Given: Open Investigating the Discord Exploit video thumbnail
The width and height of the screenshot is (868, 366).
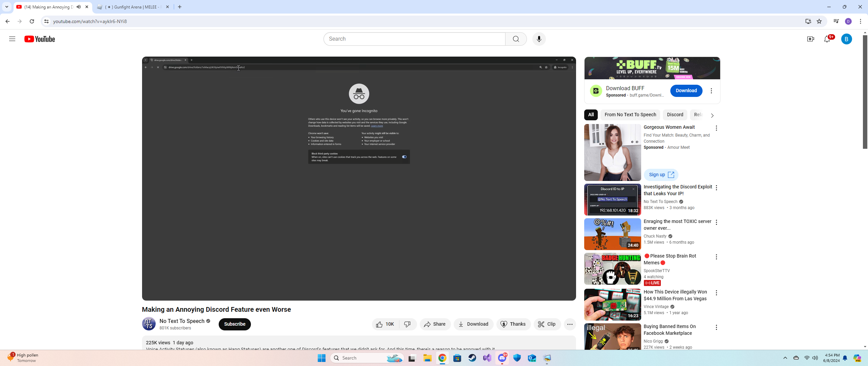Looking at the screenshot, I should click(x=612, y=200).
